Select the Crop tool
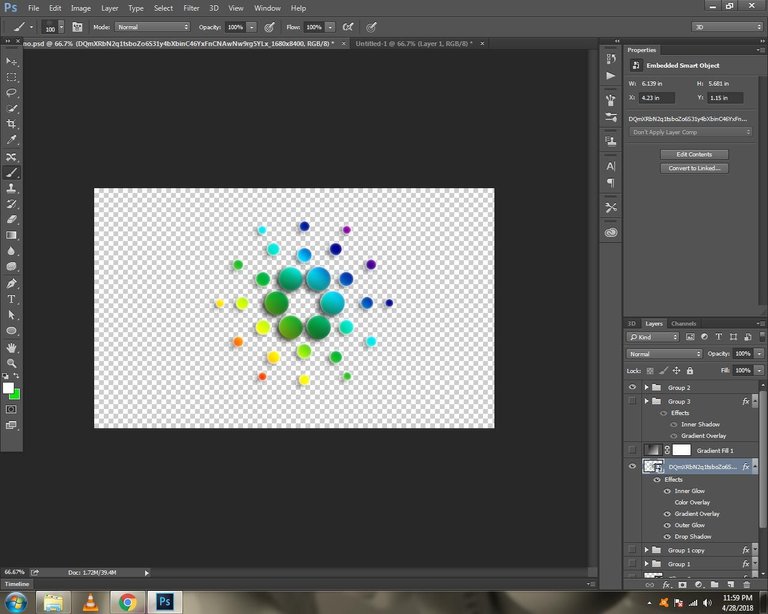Image resolution: width=768 pixels, height=614 pixels. tap(11, 124)
